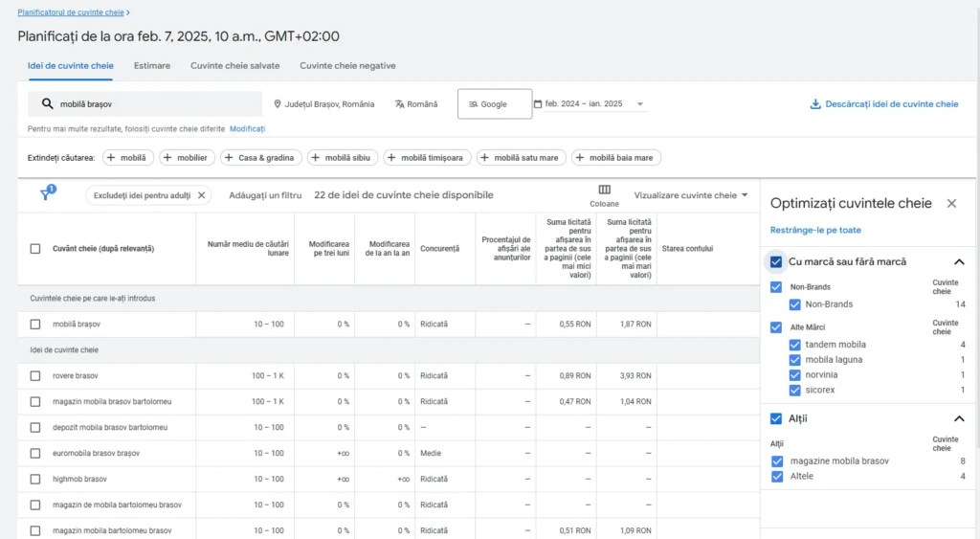980x539 pixels.
Task: Uncheck the Alții group checkbox
Action: tap(775, 418)
